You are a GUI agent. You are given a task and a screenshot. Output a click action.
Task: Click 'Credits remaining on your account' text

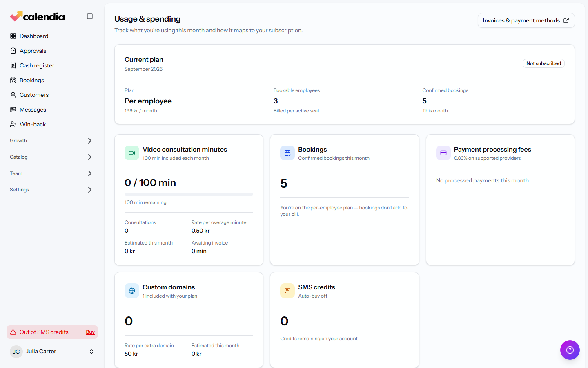tap(319, 339)
